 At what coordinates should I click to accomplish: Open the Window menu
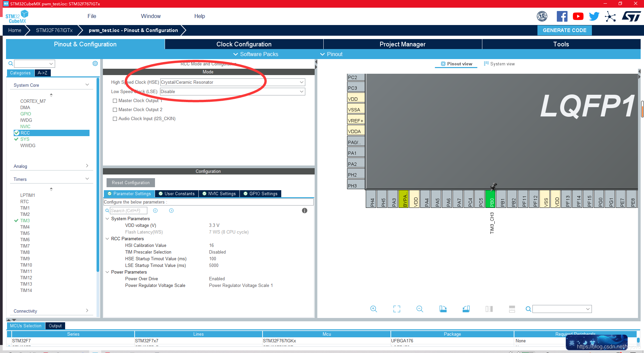tap(151, 16)
